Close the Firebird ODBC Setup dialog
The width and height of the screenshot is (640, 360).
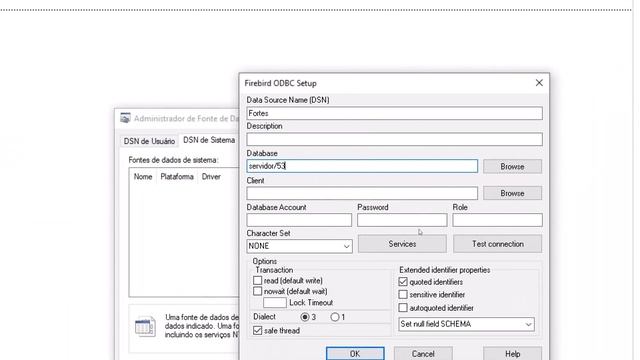[539, 83]
